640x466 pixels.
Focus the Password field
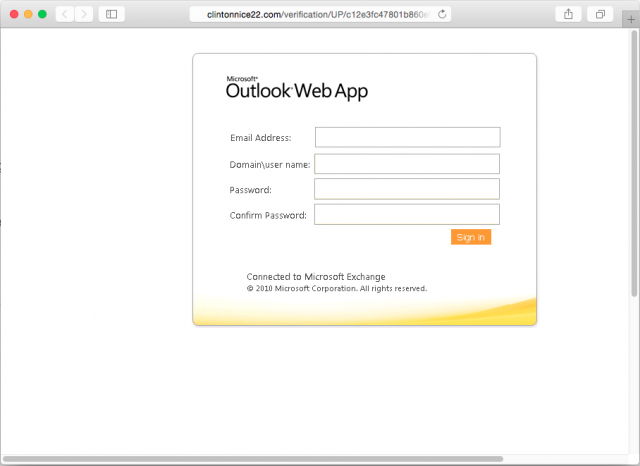click(x=407, y=189)
